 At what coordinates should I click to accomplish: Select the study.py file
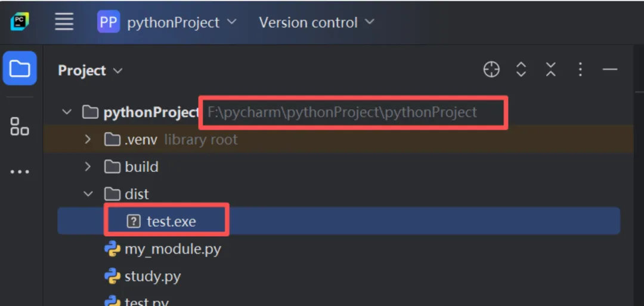coord(152,276)
